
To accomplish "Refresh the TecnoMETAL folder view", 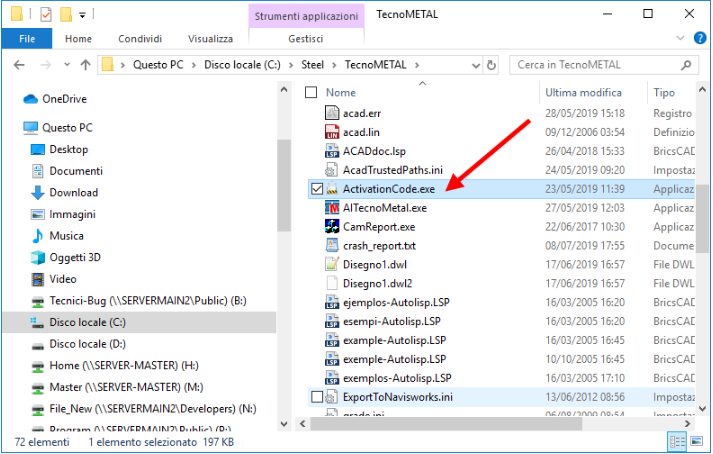I will [491, 66].
